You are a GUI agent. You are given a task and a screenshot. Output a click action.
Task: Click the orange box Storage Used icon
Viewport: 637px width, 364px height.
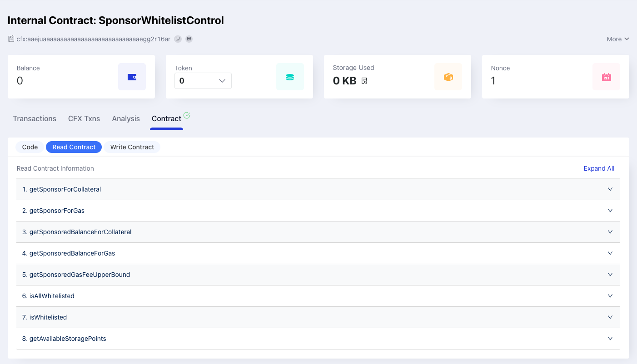click(448, 77)
